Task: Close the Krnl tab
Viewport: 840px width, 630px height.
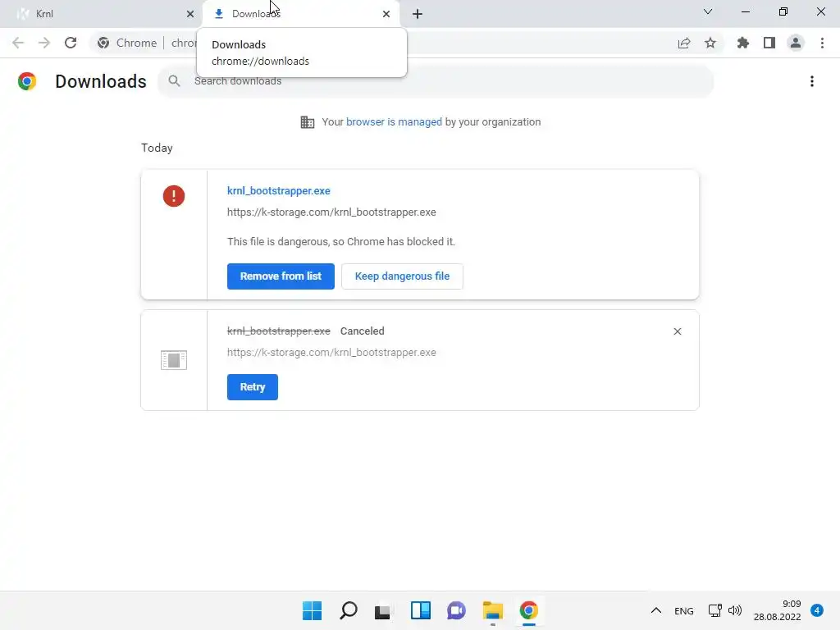Action: 189,14
